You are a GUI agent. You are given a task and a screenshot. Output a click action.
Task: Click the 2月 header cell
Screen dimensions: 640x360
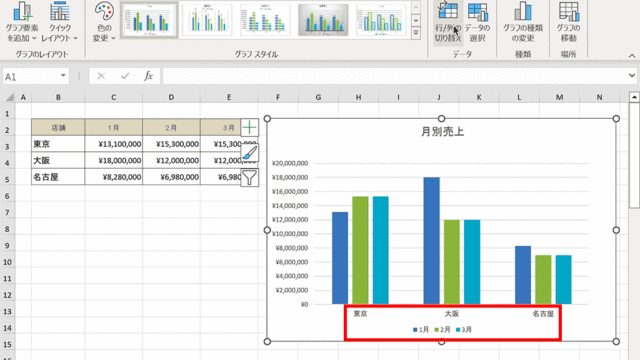pyautogui.click(x=171, y=128)
